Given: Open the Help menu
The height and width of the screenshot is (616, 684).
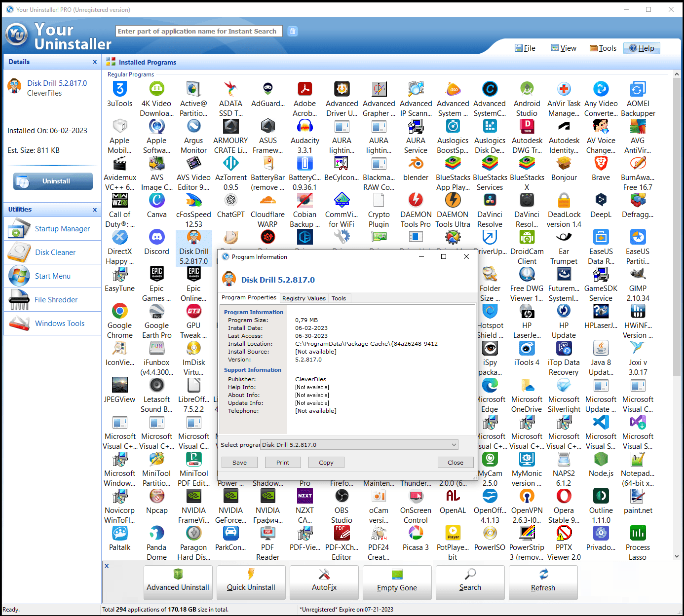Looking at the screenshot, I should click(642, 48).
